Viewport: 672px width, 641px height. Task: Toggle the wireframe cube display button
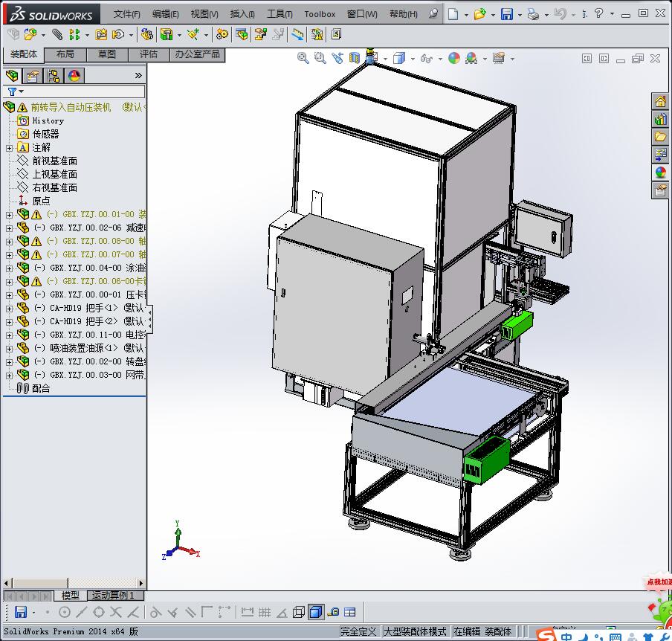point(298,612)
